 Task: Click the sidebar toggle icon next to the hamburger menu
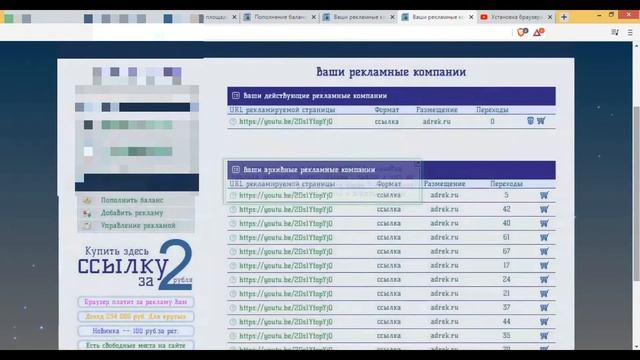pyautogui.click(x=615, y=32)
